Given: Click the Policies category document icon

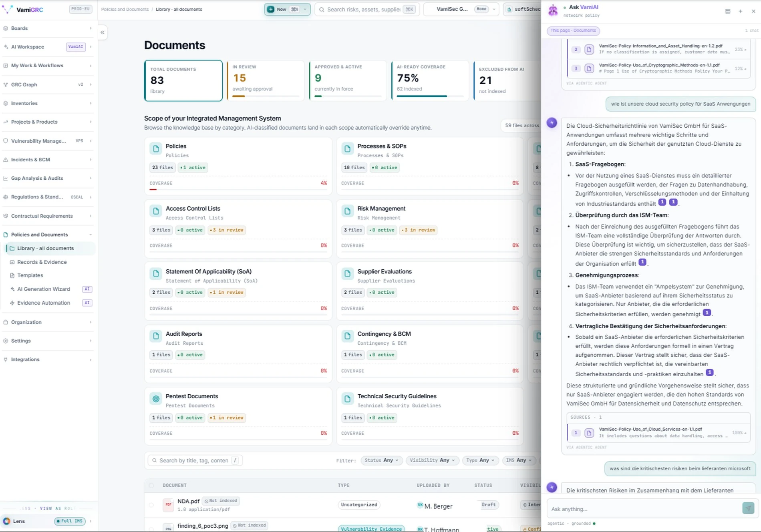Looking at the screenshot, I should 156,149.
